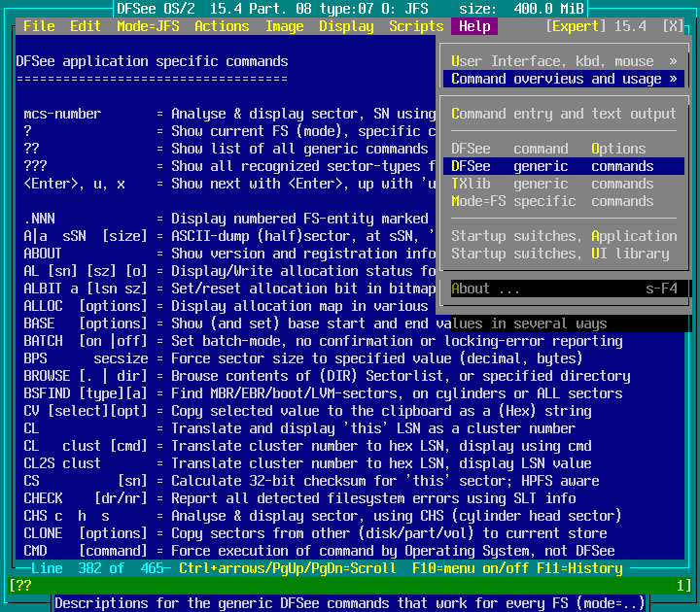Select Mode=FS specific commands item
Image resolution: width=700 pixels, height=612 pixels.
pyautogui.click(x=564, y=201)
